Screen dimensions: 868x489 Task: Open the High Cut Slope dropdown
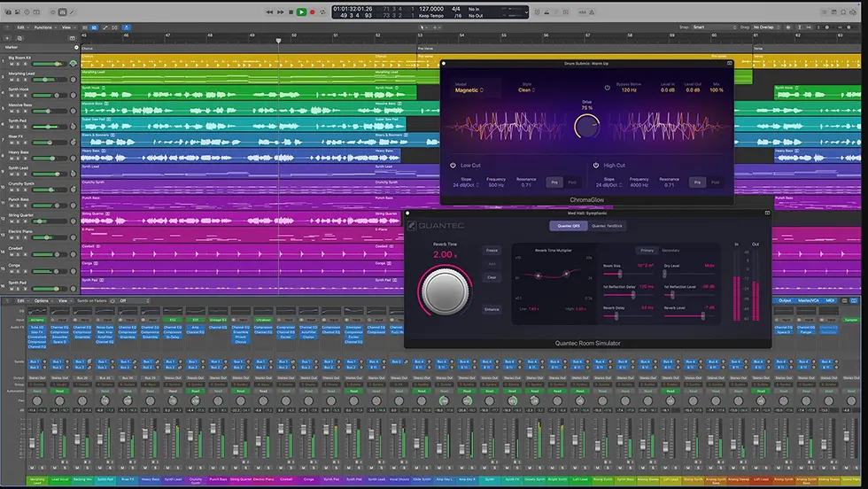pyautogui.click(x=609, y=185)
